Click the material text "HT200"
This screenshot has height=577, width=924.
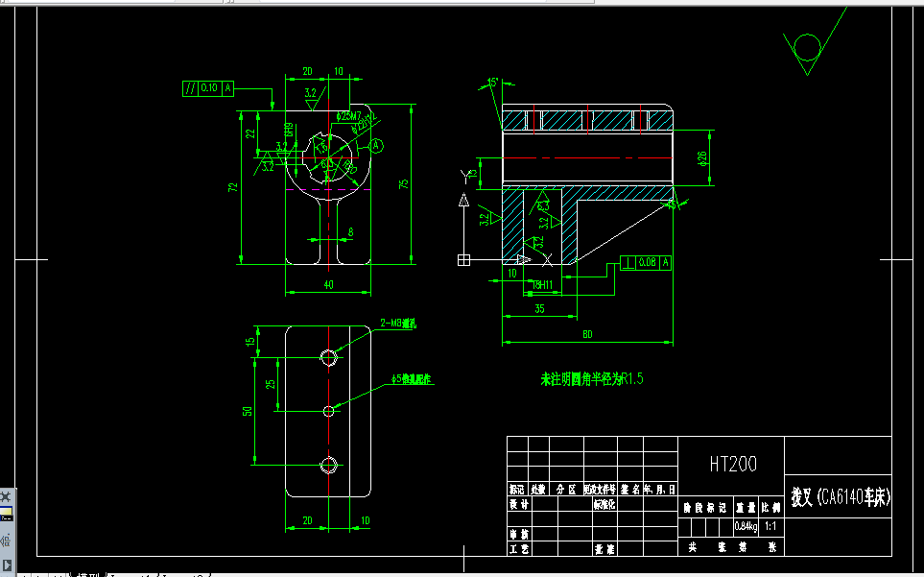[732, 464]
